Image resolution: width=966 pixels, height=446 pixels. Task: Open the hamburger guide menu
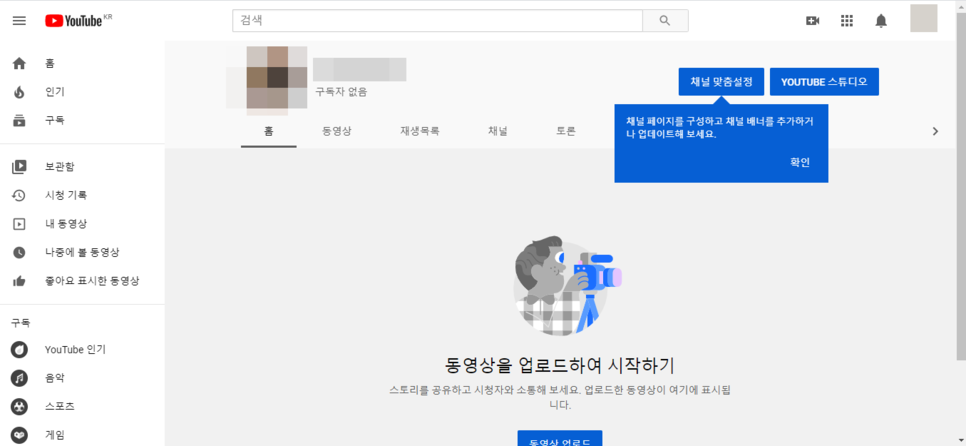19,21
